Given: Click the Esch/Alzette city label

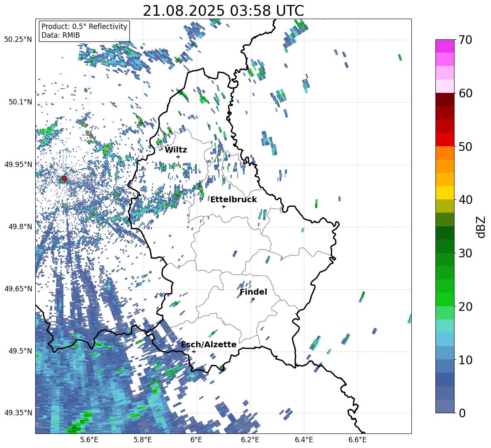Looking at the screenshot, I should pyautogui.click(x=209, y=345).
